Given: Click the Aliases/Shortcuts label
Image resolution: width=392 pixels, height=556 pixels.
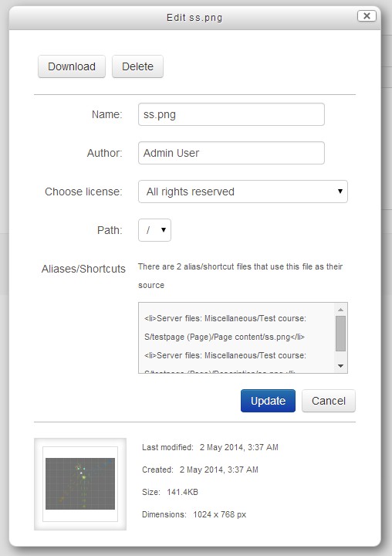Looking at the screenshot, I should tap(83, 269).
